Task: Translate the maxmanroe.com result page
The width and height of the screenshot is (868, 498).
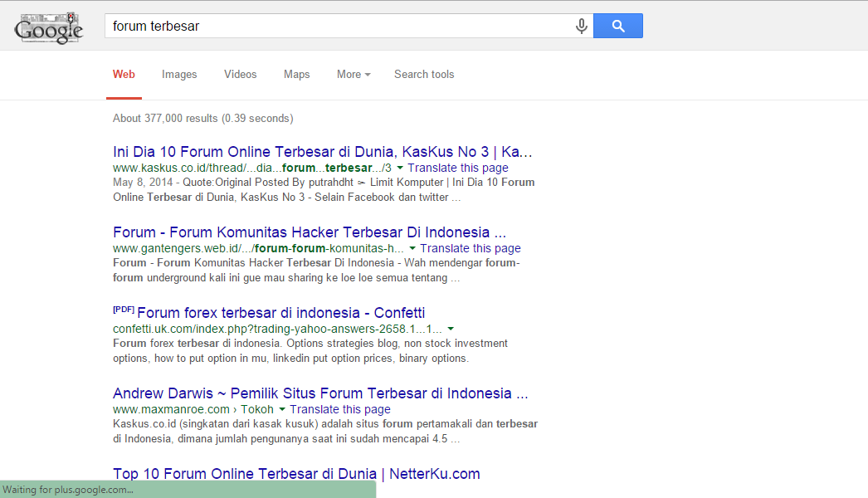Action: tap(340, 409)
